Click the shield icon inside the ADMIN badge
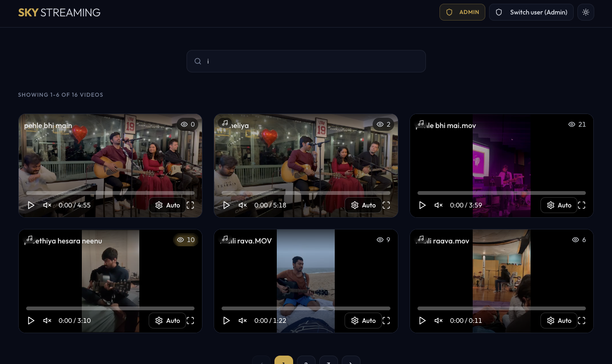Viewport: 612px width, 364px height. point(449,12)
